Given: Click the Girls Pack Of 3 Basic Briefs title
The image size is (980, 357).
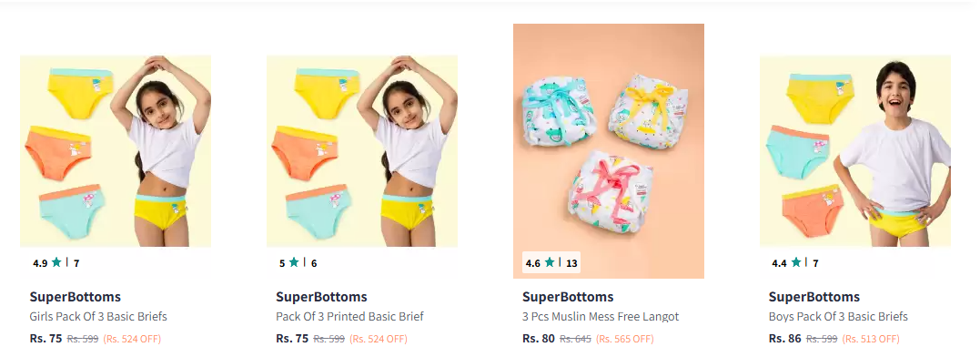Looking at the screenshot, I should [98, 317].
